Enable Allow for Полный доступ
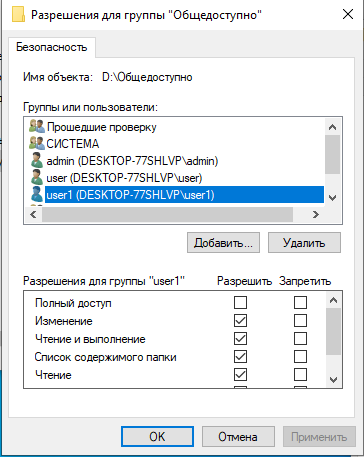Image resolution: width=364 pixels, height=457 pixels. pos(240,303)
